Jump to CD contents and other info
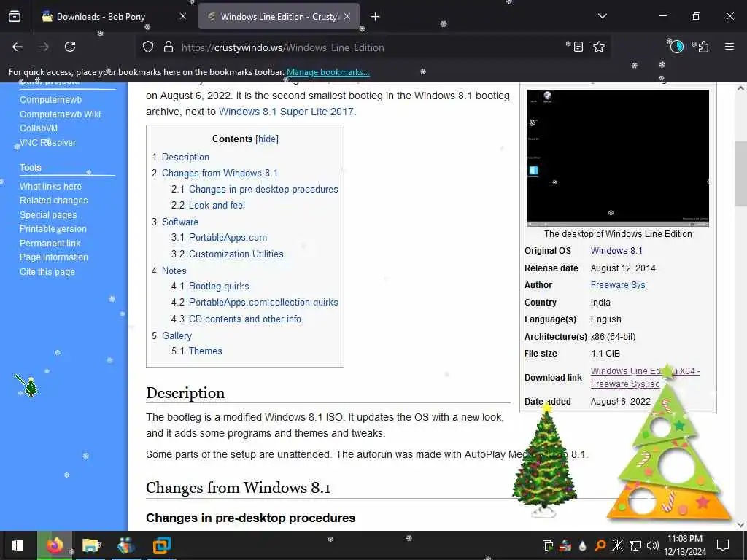Viewport: 747px width, 560px height. pyautogui.click(x=245, y=319)
